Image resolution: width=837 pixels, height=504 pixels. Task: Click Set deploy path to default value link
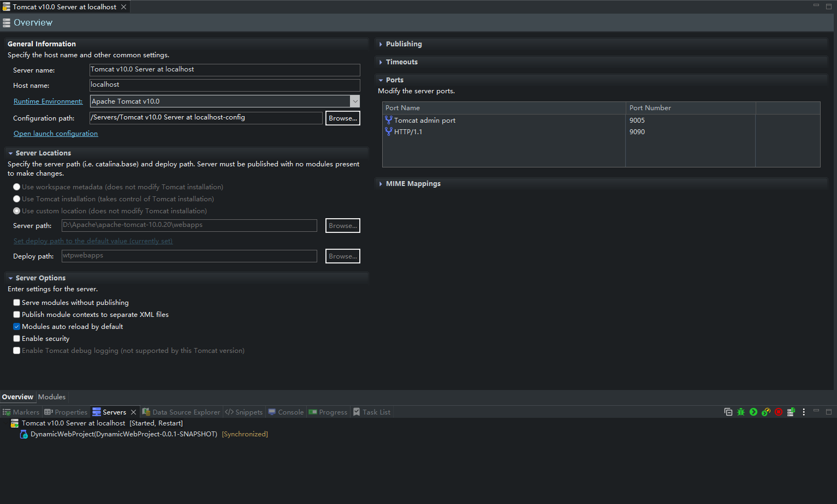[x=93, y=241]
